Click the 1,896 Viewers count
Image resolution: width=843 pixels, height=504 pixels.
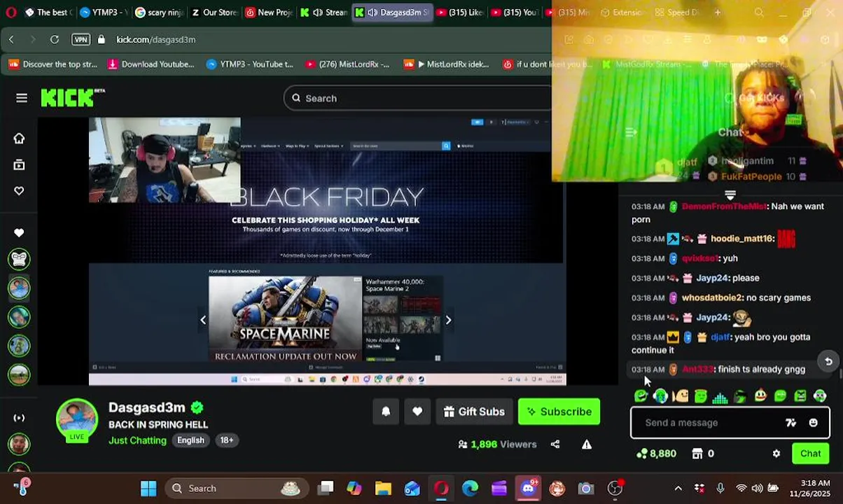[x=497, y=444]
